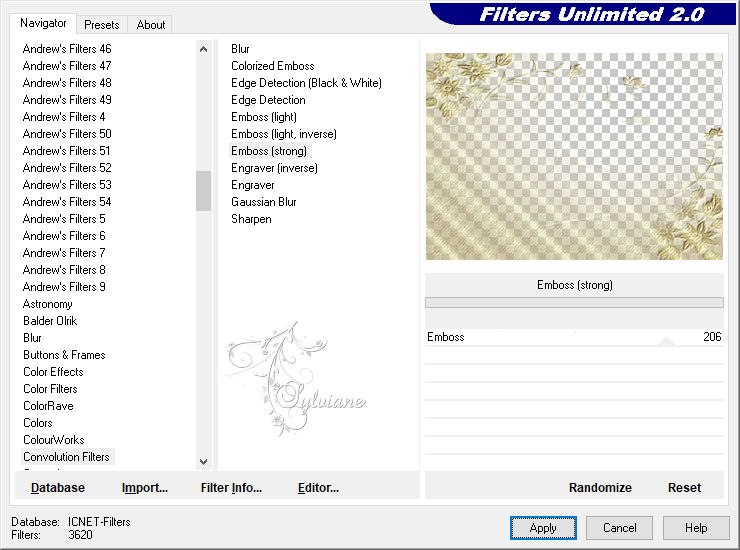Click the Emboss value 206
Viewport: 740px width, 550px height.
pyautogui.click(x=712, y=337)
